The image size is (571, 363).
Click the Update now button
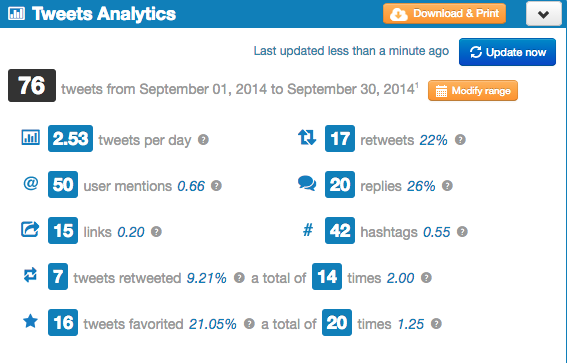point(507,52)
